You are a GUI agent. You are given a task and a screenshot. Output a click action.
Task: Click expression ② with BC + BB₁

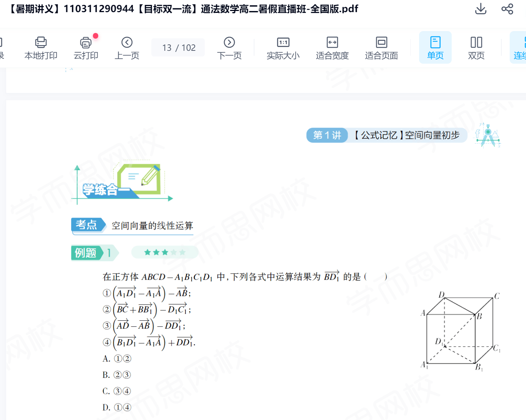(147, 309)
